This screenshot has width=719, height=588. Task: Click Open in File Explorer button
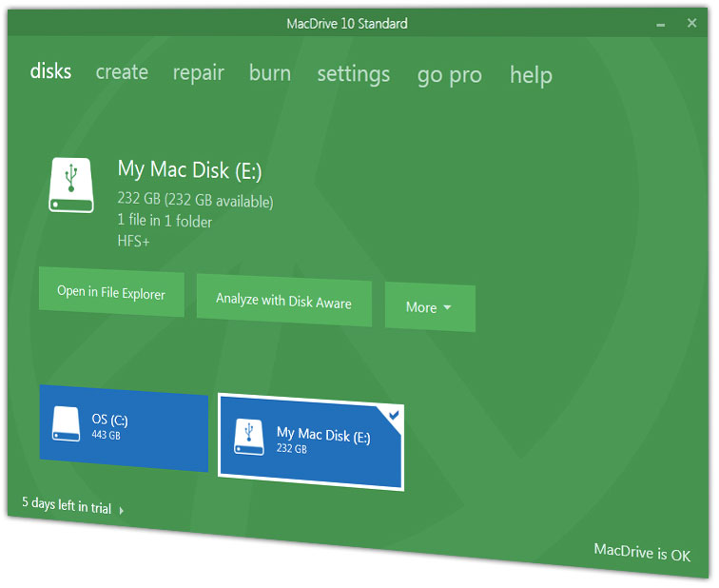point(111,292)
